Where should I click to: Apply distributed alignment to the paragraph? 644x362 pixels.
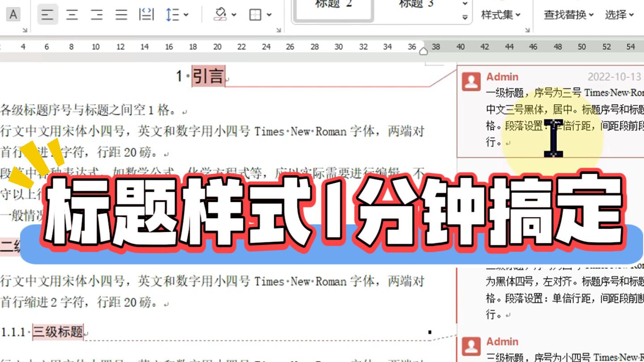point(147,15)
